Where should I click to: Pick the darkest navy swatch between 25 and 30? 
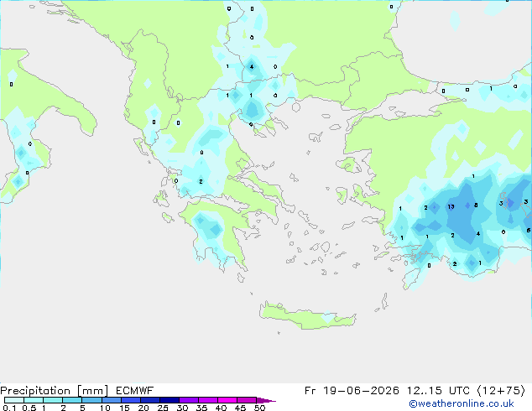point(170,400)
